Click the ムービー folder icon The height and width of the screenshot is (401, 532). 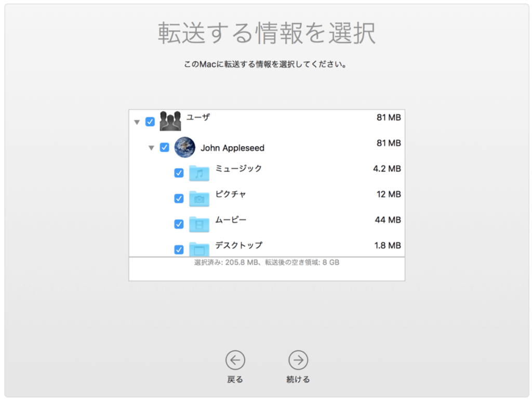click(x=199, y=224)
